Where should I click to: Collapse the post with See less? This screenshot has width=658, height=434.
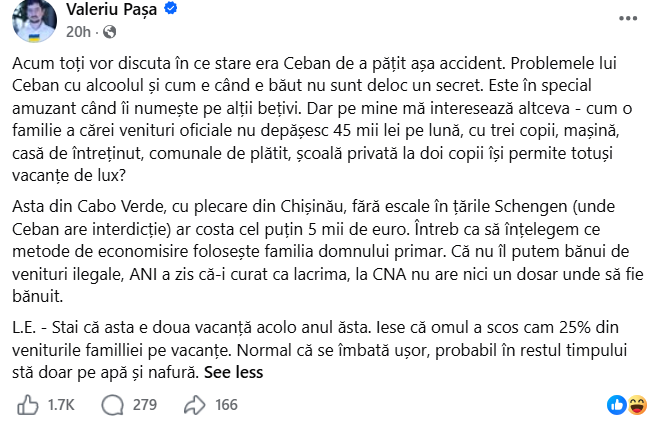233,372
